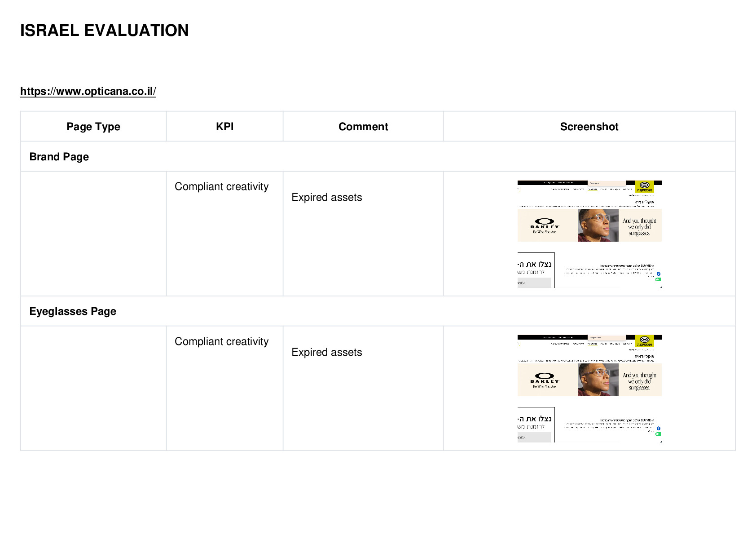The height and width of the screenshot is (535, 756).
Task: Open the opticana.co.il hyperlink
Action: click(88, 91)
